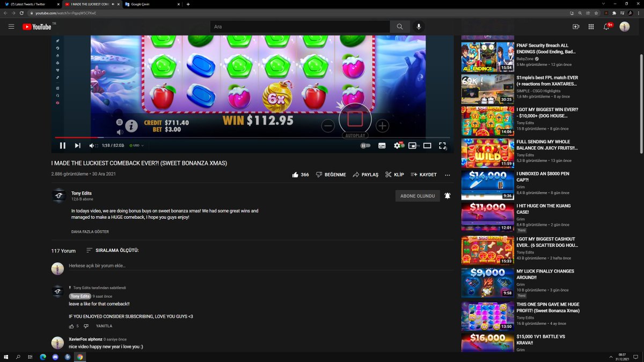Screen dimensions: 644x362
Task: Enter full screen mode
Action: [442, 145]
